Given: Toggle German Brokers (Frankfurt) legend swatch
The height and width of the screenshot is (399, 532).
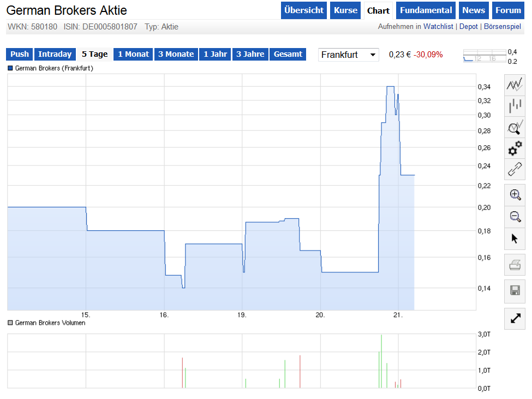Looking at the screenshot, I should pyautogui.click(x=10, y=68).
